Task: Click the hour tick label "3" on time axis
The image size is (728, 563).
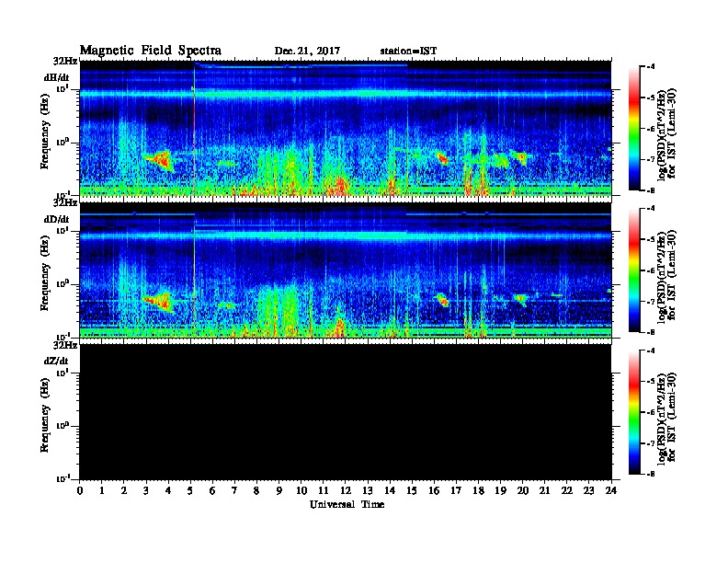Action: pyautogui.click(x=146, y=491)
